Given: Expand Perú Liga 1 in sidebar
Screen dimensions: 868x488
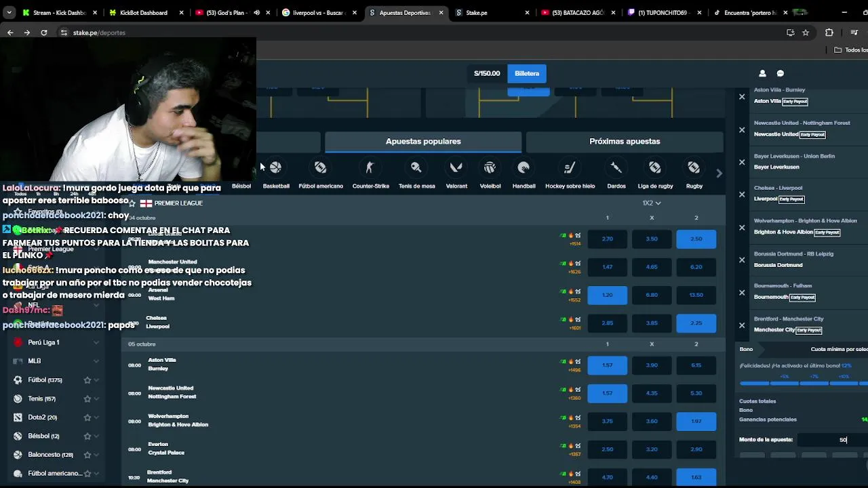Looking at the screenshot, I should click(x=96, y=342).
